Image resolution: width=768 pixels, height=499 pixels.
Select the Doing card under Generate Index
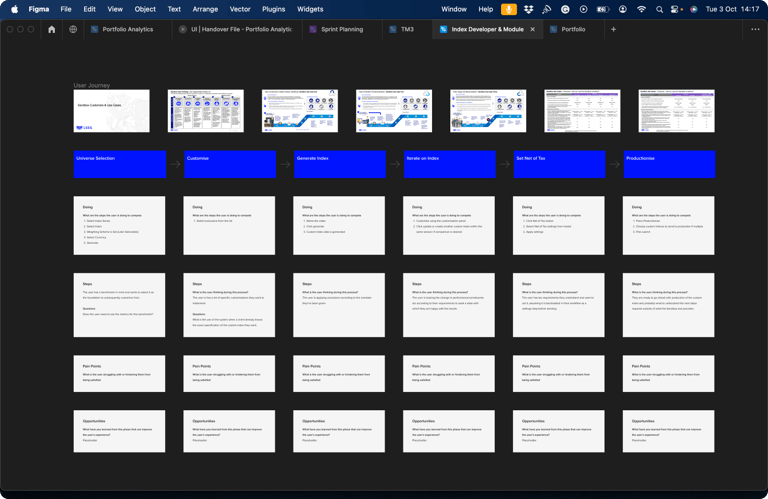click(x=339, y=226)
